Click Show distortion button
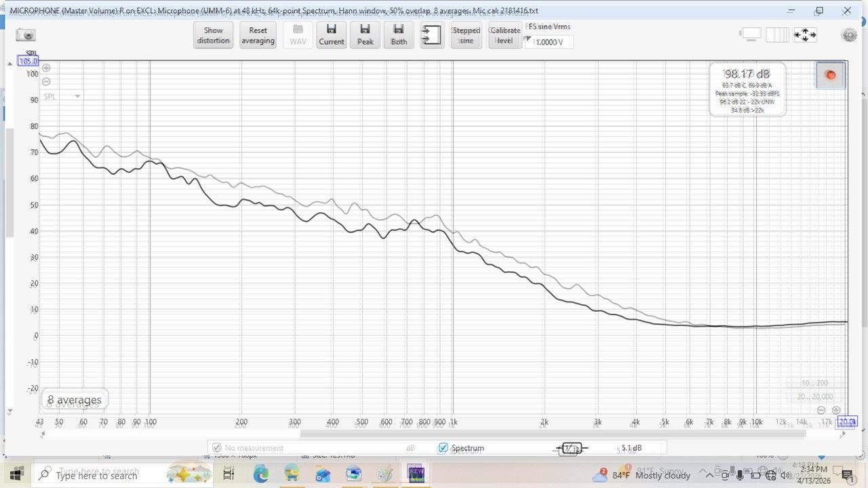868x488 pixels. 213,35
